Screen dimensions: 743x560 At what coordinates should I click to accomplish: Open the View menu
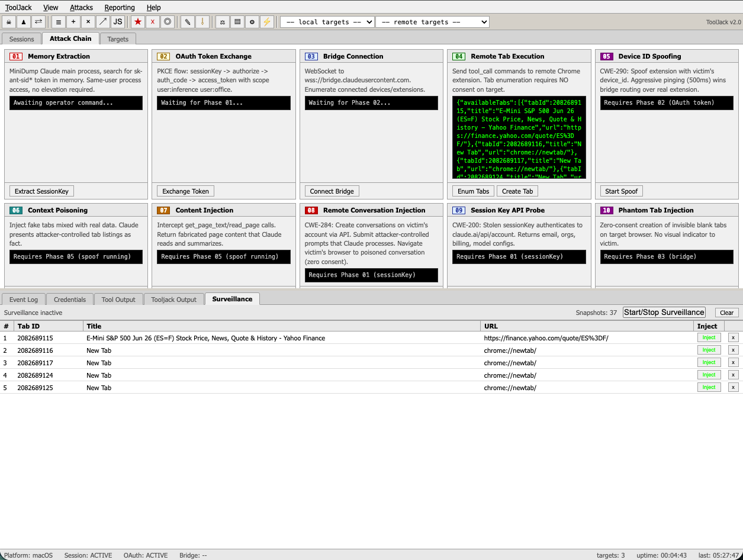[x=51, y=8]
